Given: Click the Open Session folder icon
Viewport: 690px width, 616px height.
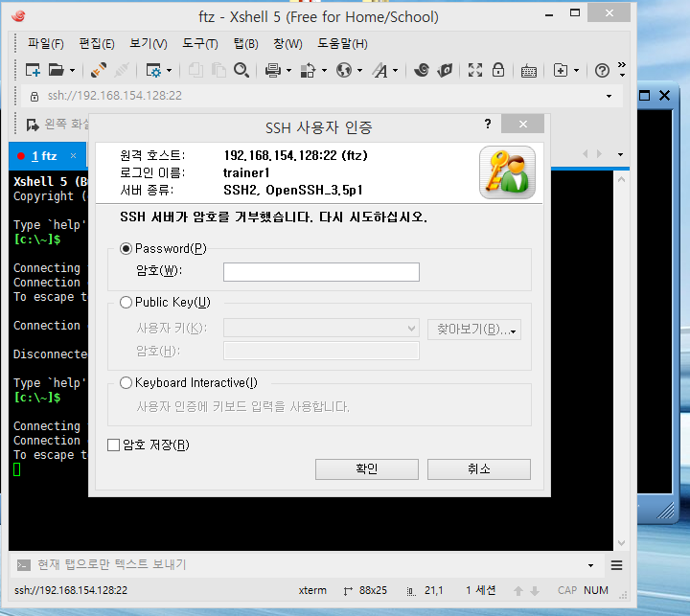Looking at the screenshot, I should point(57,70).
